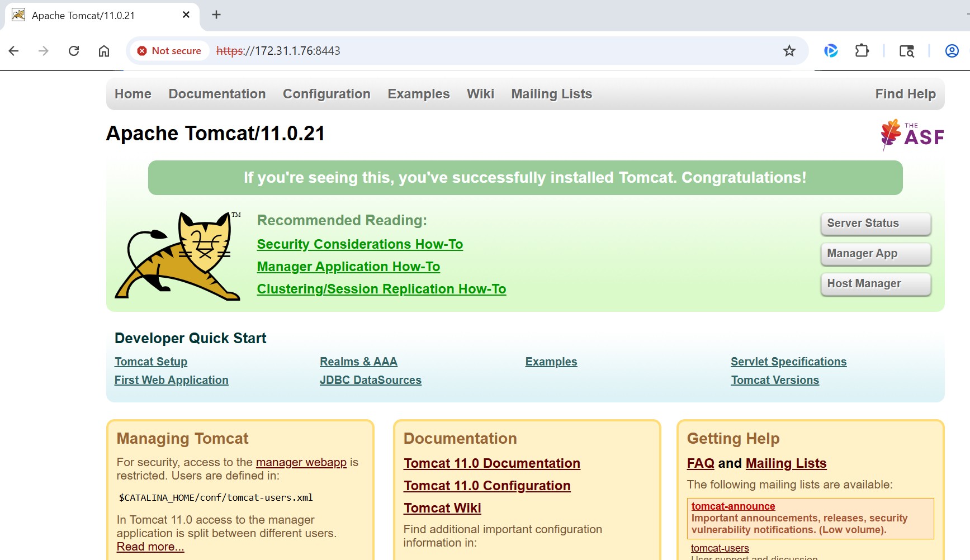Open the Mailing Lists link under Getting Help
The width and height of the screenshot is (970, 560).
point(786,463)
